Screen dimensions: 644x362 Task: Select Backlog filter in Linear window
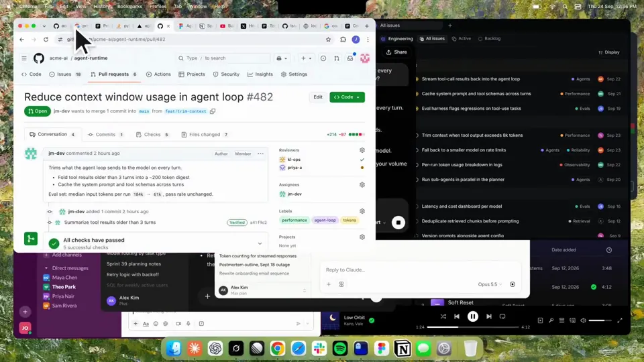(x=489, y=39)
